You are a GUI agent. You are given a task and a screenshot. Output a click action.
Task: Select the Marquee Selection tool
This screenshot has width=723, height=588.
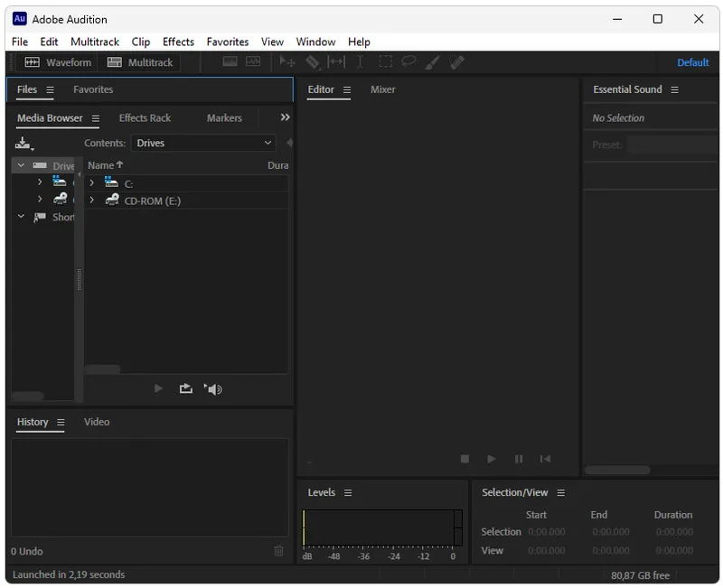pyautogui.click(x=386, y=61)
